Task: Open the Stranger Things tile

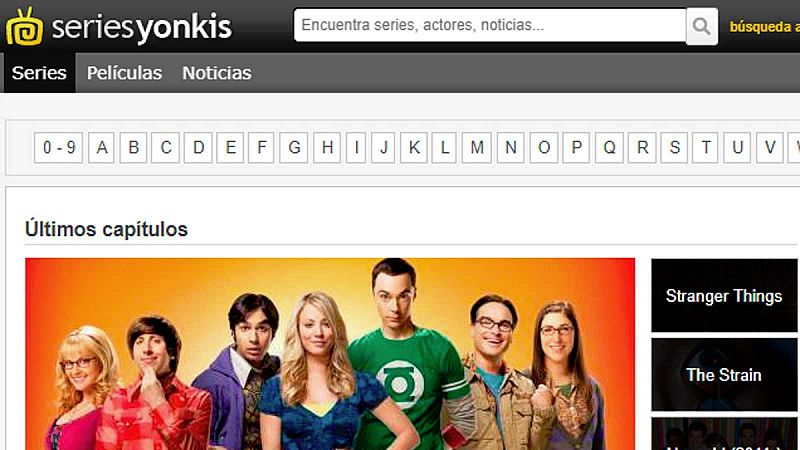Action: [724, 296]
